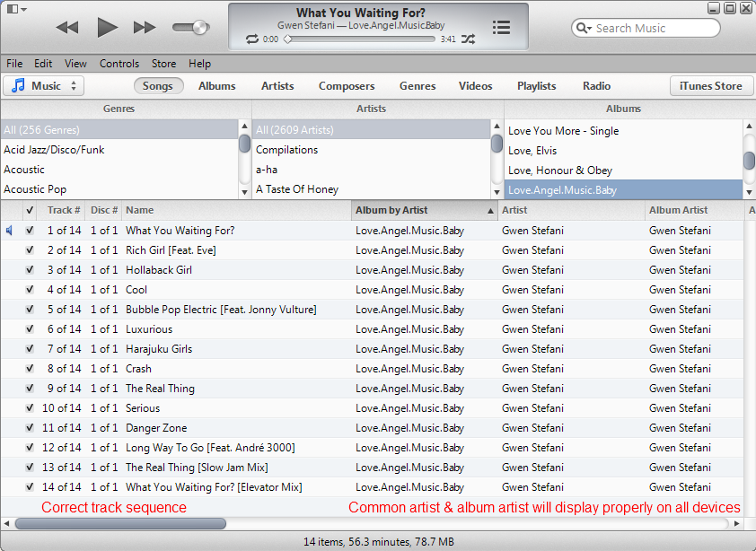
Task: Switch to the Playlists view
Action: (537, 86)
